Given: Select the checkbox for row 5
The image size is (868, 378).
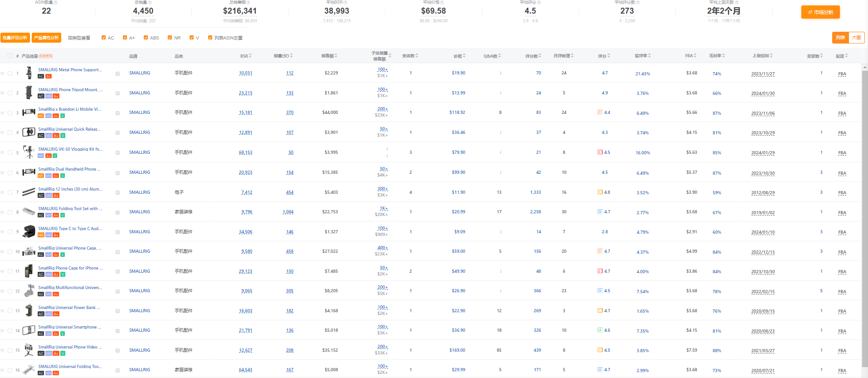Looking at the screenshot, I should tap(10, 152).
